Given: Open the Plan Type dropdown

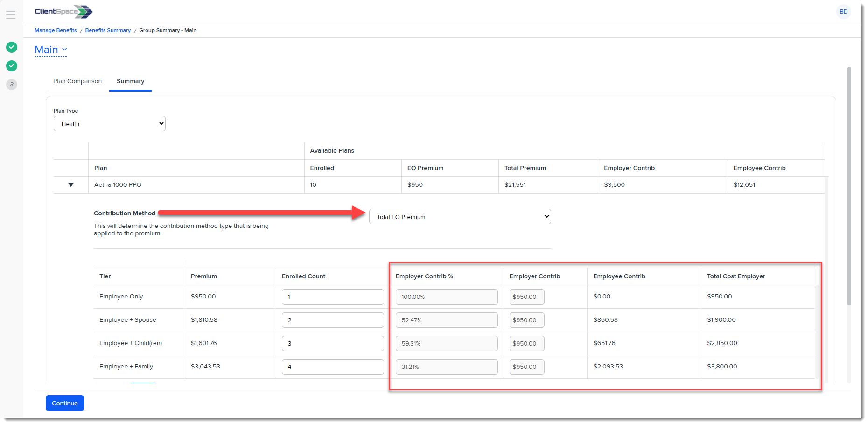Looking at the screenshot, I should pyautogui.click(x=110, y=124).
